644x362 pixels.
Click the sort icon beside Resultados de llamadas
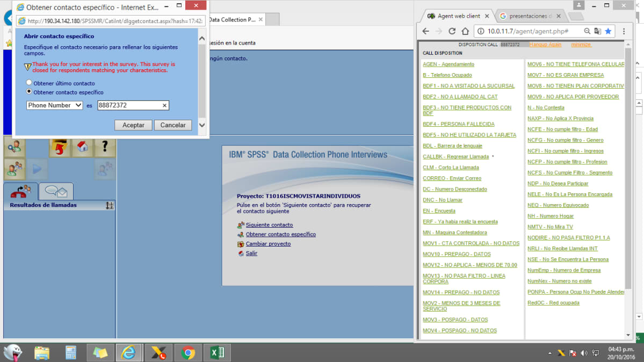109,205
